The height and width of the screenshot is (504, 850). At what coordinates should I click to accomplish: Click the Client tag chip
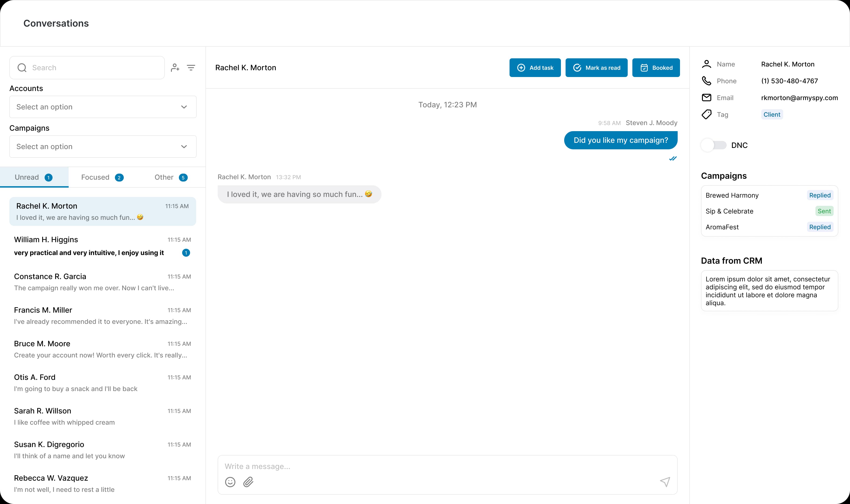click(772, 115)
